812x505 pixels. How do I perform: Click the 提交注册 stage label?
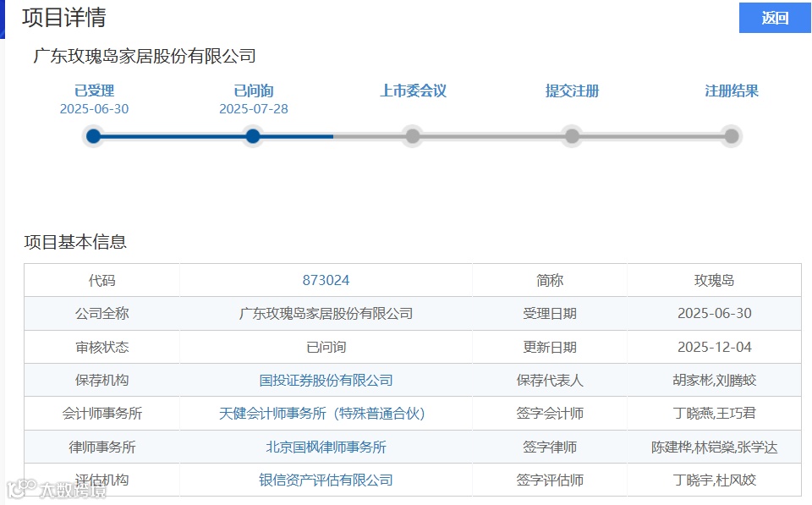(x=573, y=91)
